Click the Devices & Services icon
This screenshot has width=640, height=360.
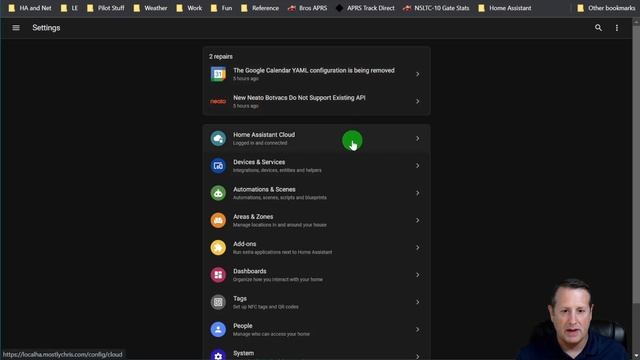click(x=218, y=166)
